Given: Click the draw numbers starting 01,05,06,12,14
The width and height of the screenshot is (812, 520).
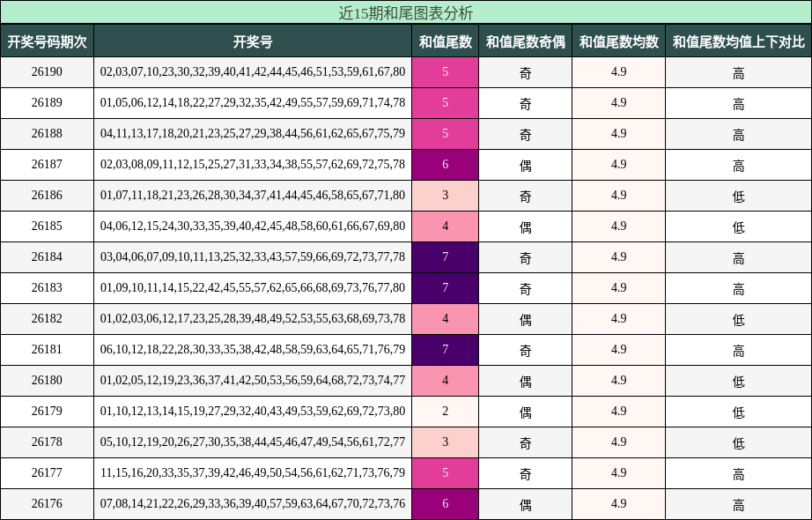Looking at the screenshot, I should pos(253,102).
